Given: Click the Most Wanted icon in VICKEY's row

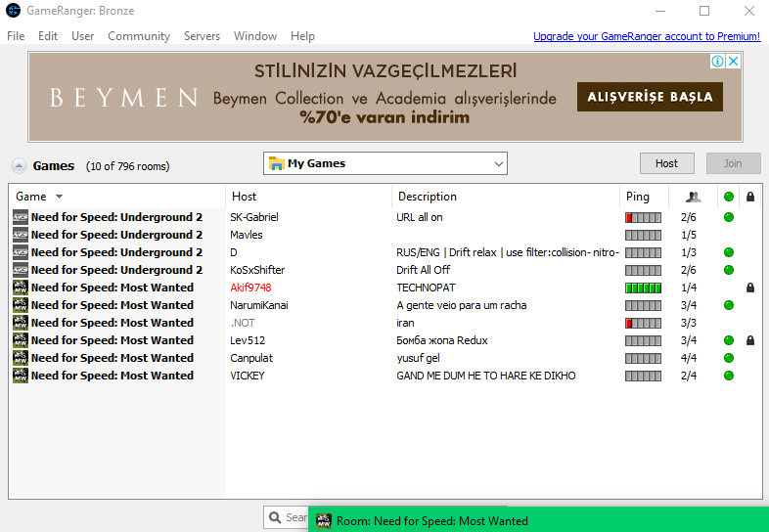Looking at the screenshot, I should tap(21, 377).
